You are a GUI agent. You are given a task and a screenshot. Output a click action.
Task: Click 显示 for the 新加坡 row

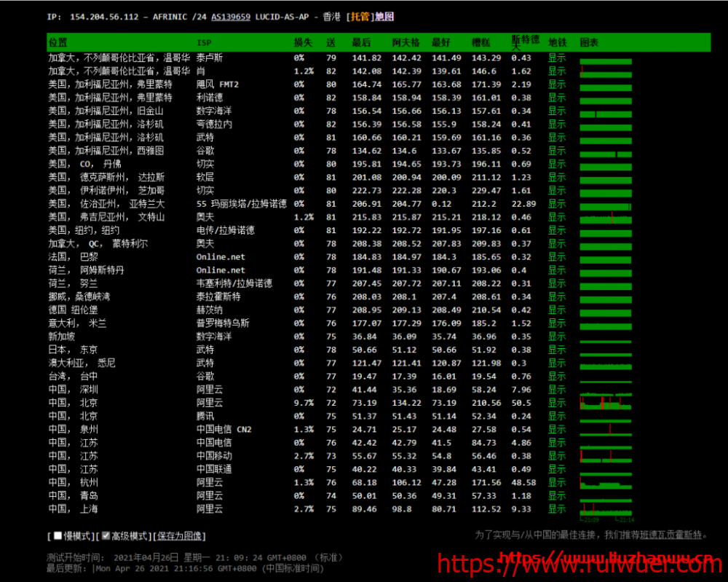[x=556, y=337]
